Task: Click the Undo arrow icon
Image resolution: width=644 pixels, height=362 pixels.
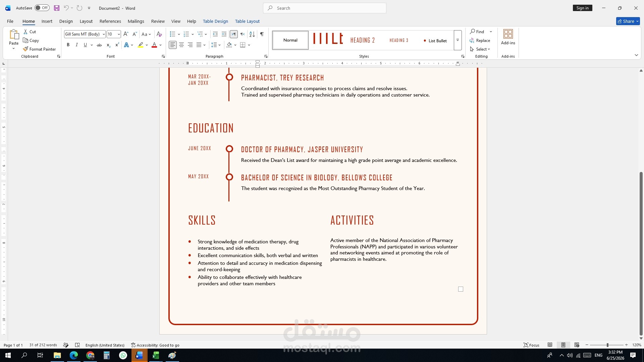Action: tap(66, 8)
